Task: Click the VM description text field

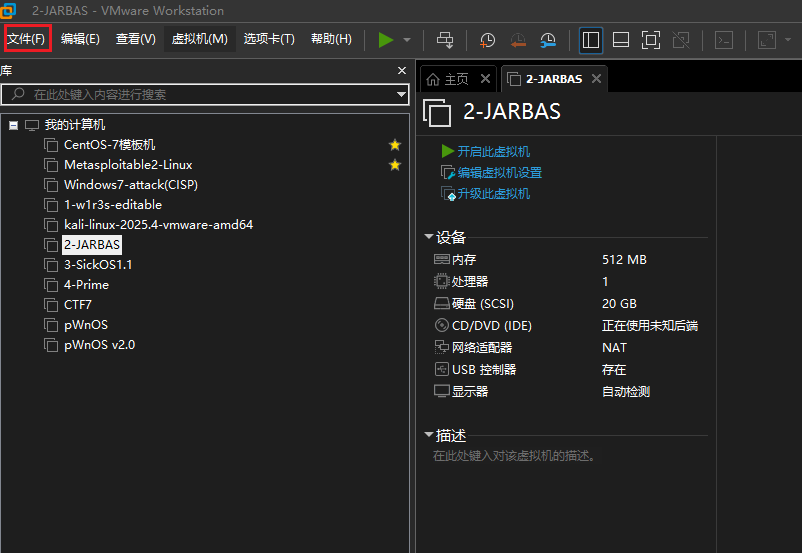Action: tap(514, 456)
